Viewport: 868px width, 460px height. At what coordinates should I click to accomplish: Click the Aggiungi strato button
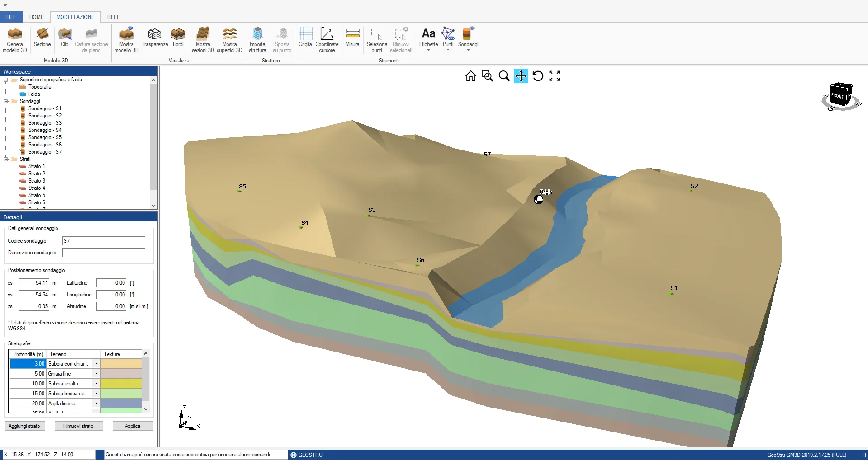pyautogui.click(x=24, y=426)
